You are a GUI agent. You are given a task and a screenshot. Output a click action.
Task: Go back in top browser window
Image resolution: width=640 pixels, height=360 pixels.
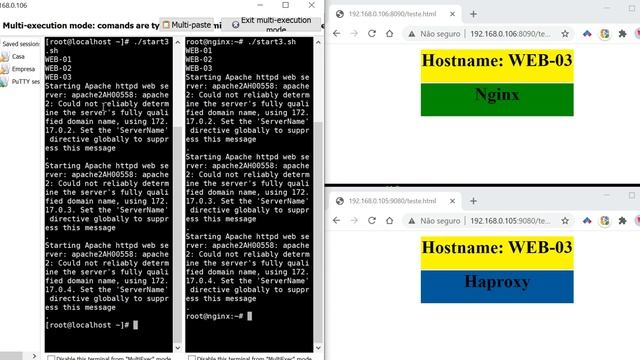(x=336, y=33)
